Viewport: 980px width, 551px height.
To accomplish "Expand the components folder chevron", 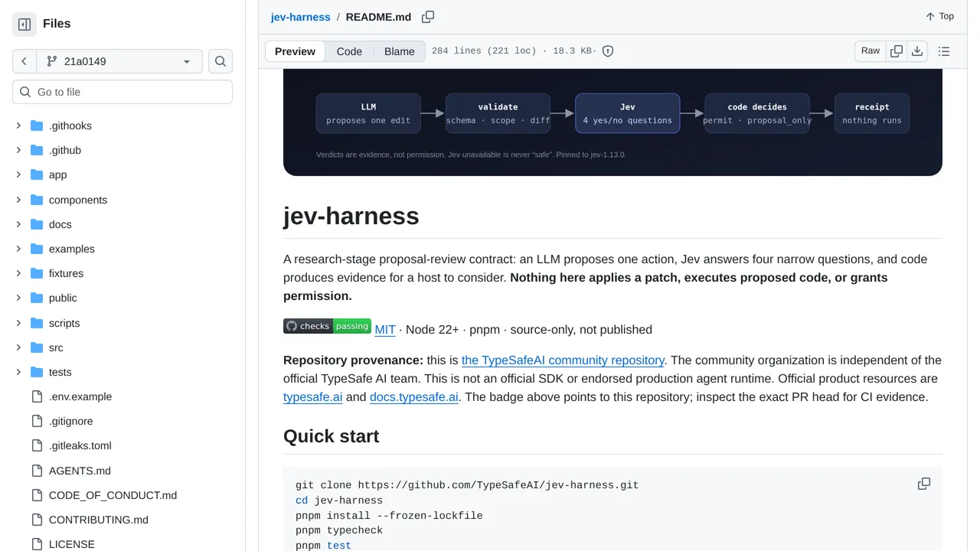I will [18, 200].
